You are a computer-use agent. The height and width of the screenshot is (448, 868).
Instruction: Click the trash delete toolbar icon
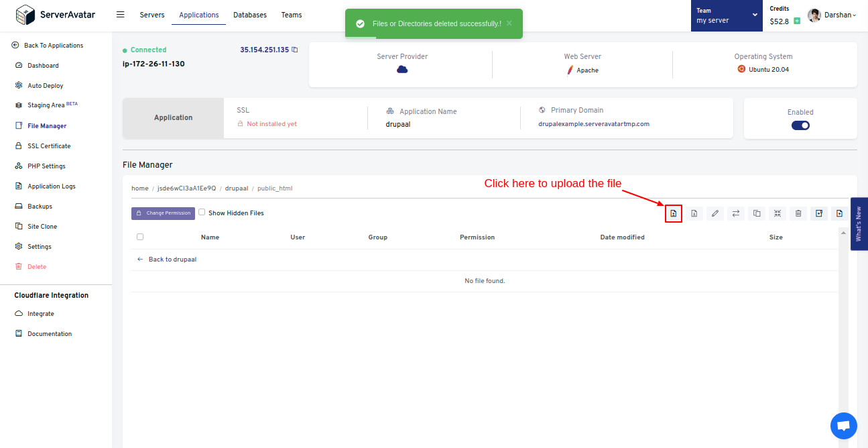click(x=798, y=213)
